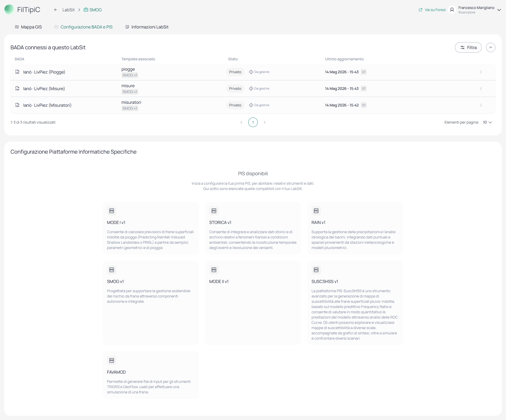Viewport: 506px width, 420px height.
Task: Open Informazioni LabSit tab
Action: [147, 27]
